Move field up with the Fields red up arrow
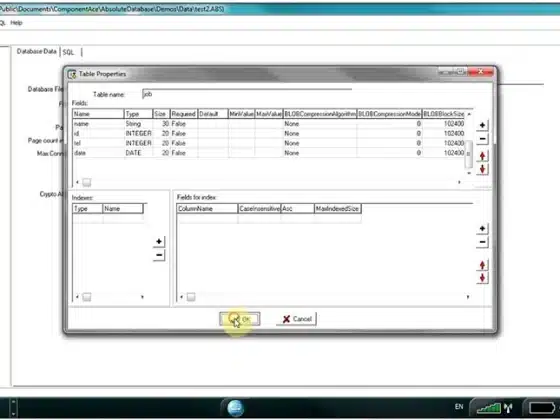The width and height of the screenshot is (560, 420). [x=482, y=156]
